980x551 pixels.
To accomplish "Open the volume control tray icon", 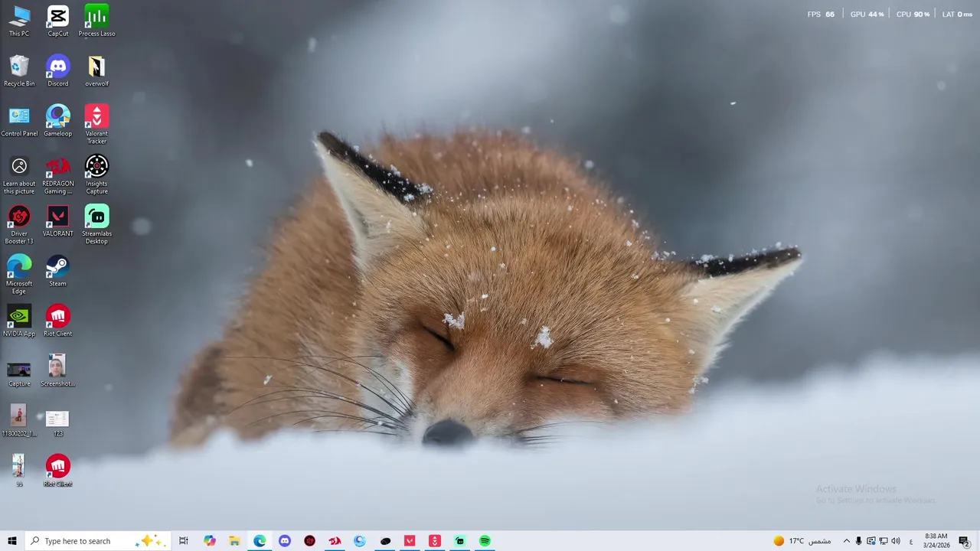I will pyautogui.click(x=896, y=541).
